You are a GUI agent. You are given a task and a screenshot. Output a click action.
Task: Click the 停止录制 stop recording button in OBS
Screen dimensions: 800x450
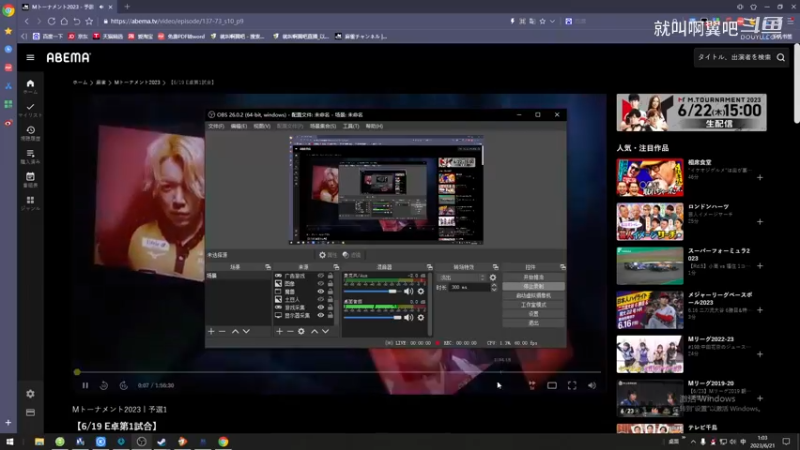coord(533,286)
